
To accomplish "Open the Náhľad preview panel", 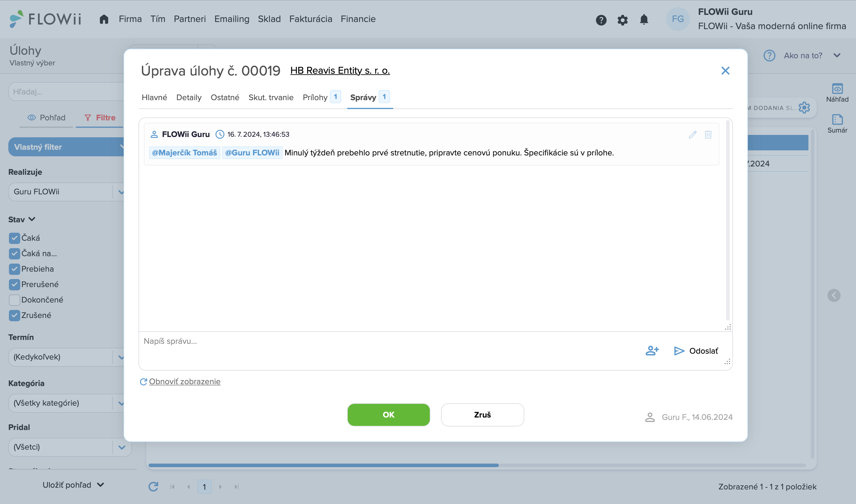I will (x=837, y=93).
